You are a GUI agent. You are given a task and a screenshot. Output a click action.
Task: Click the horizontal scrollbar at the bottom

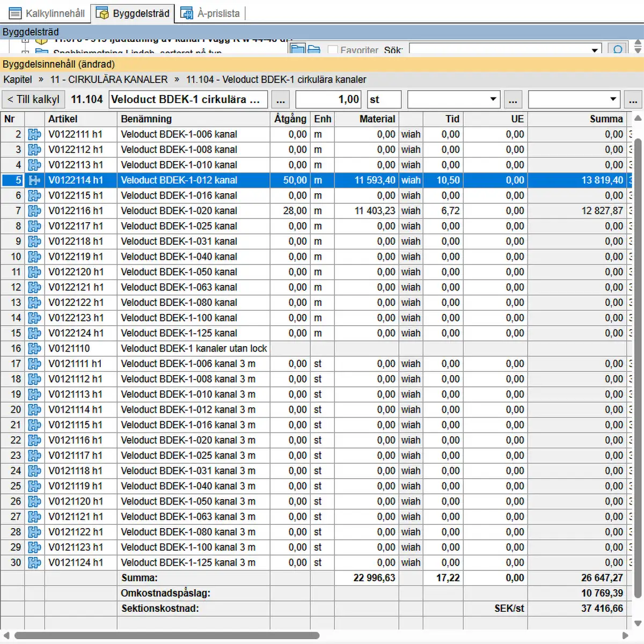coord(166,635)
